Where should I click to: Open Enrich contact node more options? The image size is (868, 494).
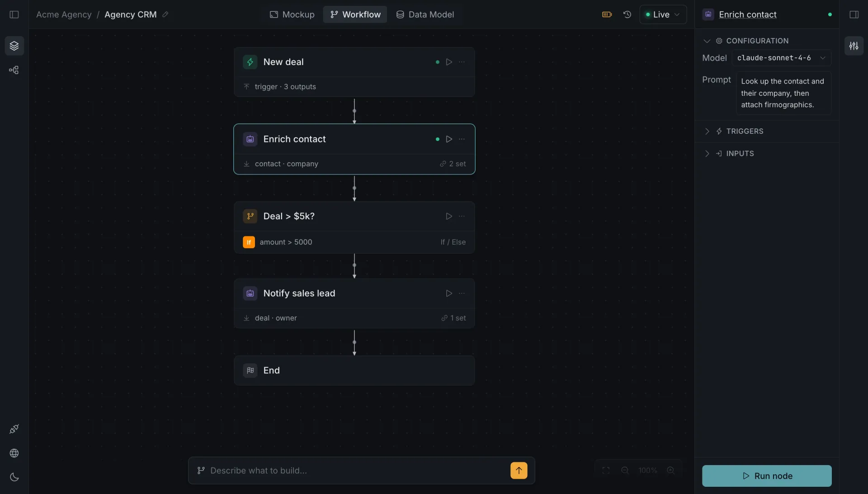point(462,139)
